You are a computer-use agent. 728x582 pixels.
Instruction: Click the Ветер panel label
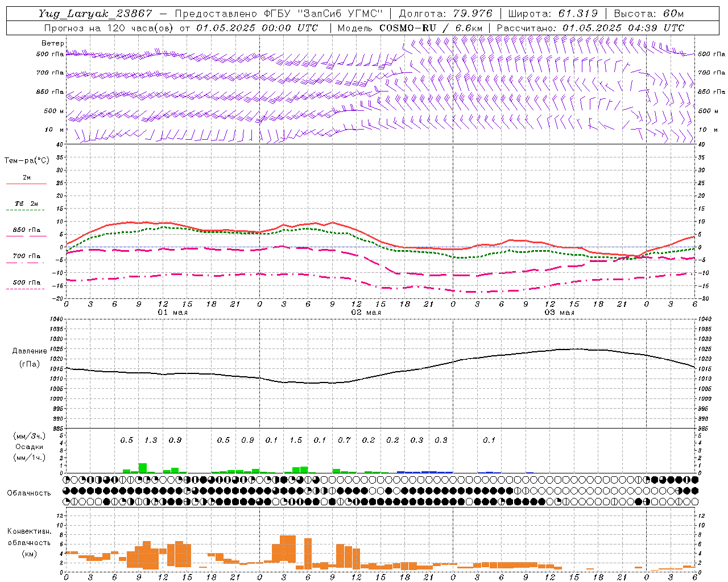click(53, 43)
